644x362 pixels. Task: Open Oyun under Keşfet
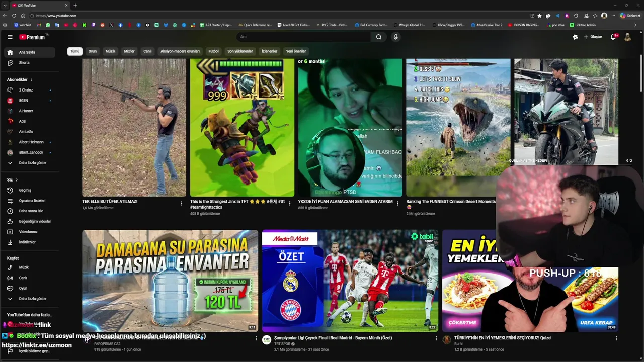[30, 289]
